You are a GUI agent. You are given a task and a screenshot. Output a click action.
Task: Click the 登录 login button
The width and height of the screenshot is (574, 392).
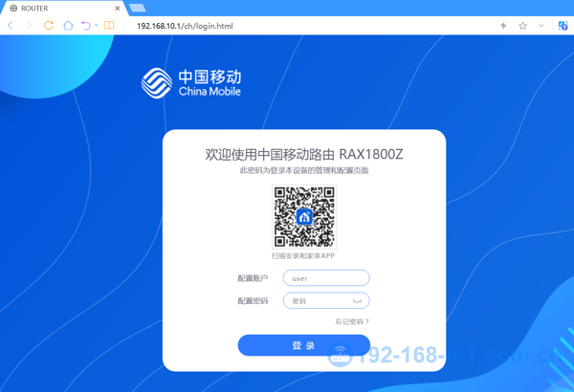pyautogui.click(x=304, y=345)
